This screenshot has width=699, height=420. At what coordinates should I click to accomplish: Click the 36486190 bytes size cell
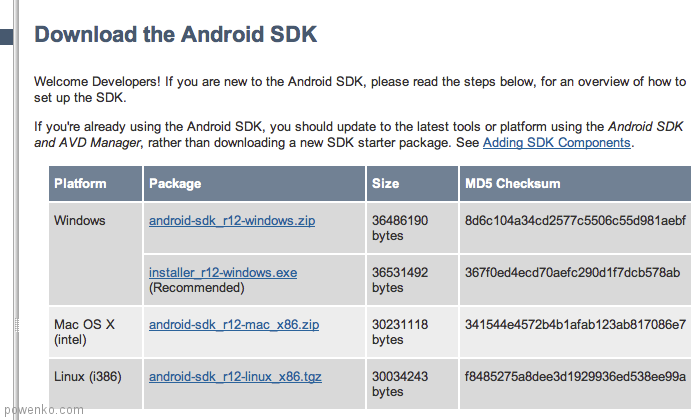(x=412, y=228)
